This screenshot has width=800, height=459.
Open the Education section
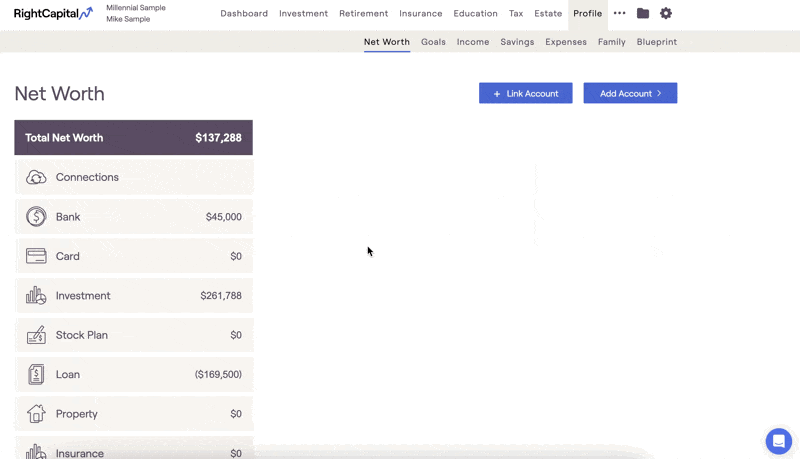(x=476, y=14)
